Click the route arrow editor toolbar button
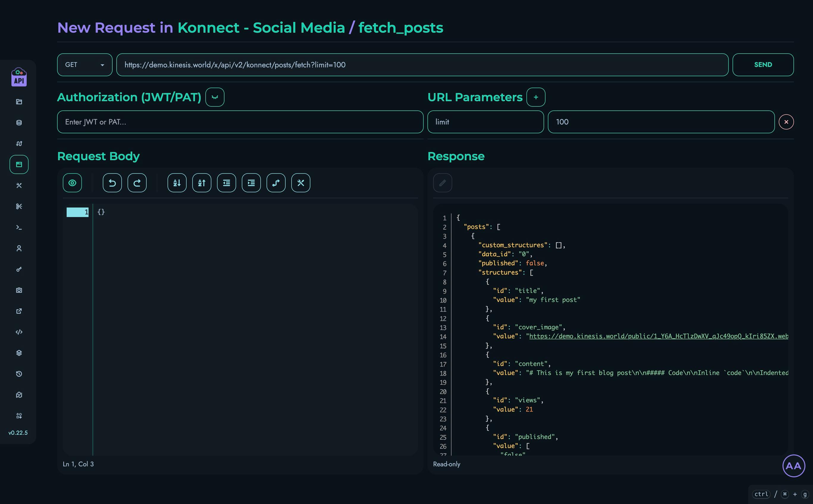813x504 pixels. point(276,183)
